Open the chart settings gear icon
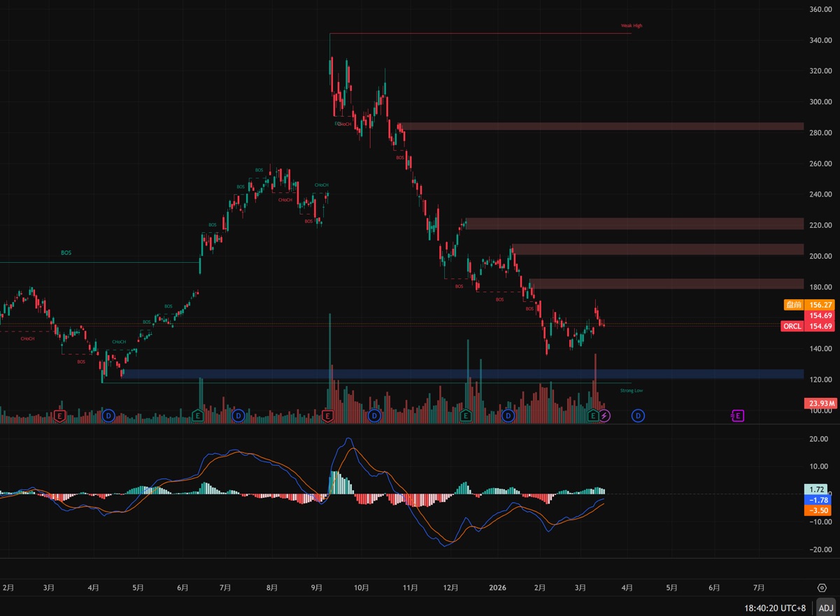The width and height of the screenshot is (840, 616). pos(822,588)
